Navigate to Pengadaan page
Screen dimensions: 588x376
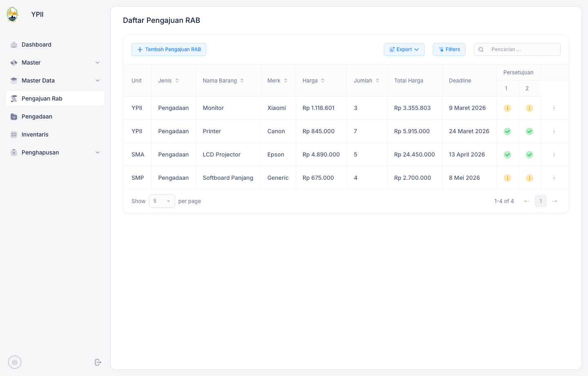tap(55, 116)
